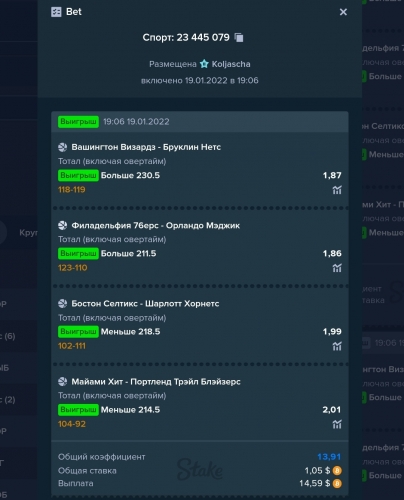Open stats icon for Miami Heat match
The width and height of the screenshot is (404, 500).
pos(337,424)
